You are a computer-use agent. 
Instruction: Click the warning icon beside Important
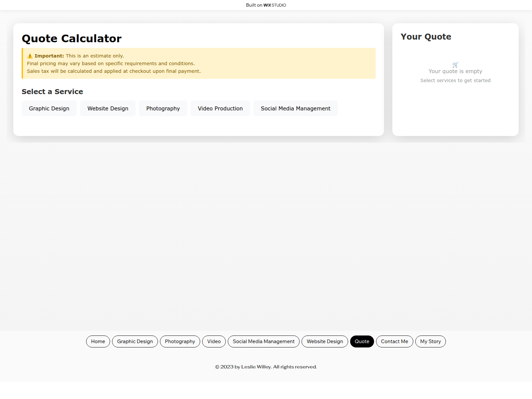point(30,56)
